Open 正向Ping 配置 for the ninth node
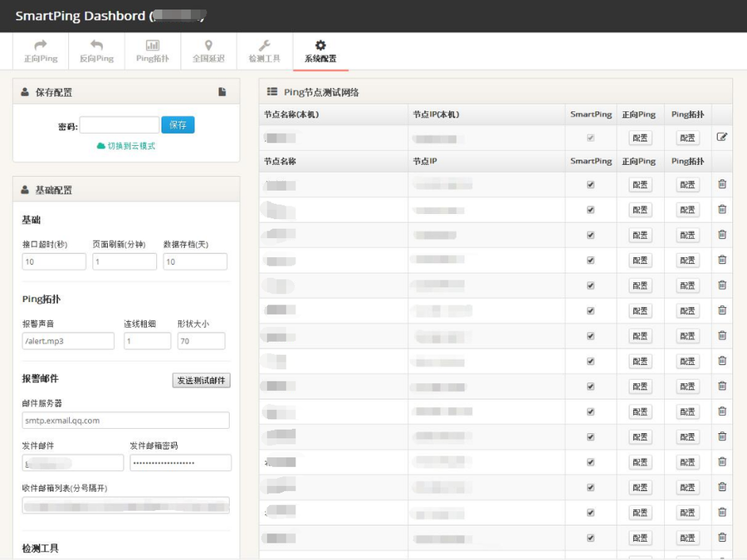This screenshot has width=747, height=560. pyautogui.click(x=640, y=387)
